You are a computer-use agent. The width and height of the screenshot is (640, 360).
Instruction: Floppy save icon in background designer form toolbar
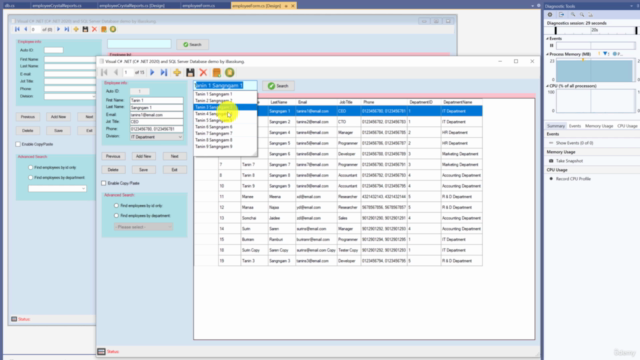pos(85,29)
